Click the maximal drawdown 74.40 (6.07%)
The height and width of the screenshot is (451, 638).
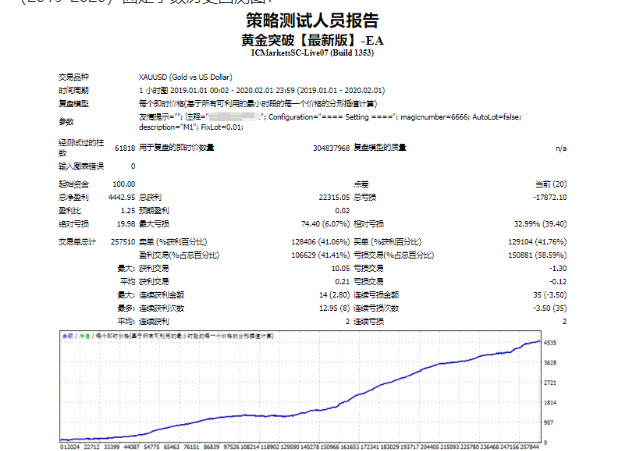pyautogui.click(x=326, y=224)
